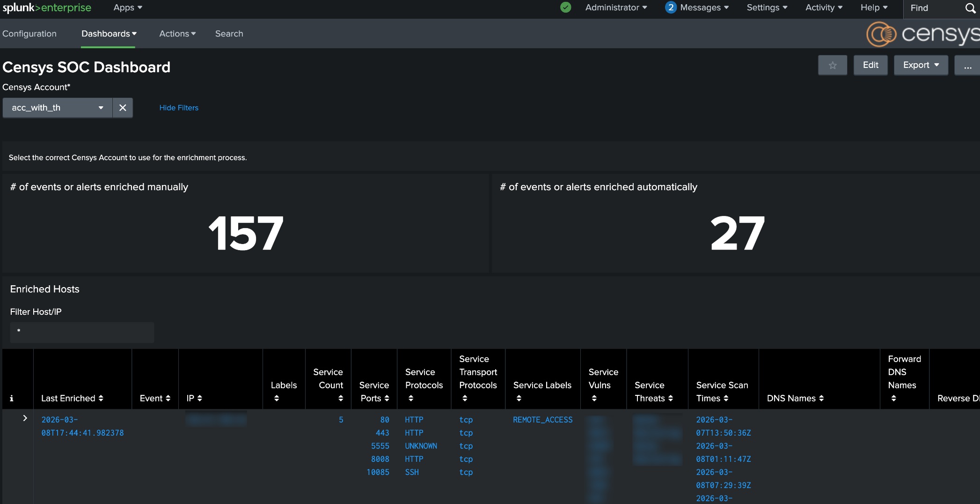Click the 27 automatically enriched count
Image resolution: width=980 pixels, height=504 pixels.
pyautogui.click(x=738, y=233)
